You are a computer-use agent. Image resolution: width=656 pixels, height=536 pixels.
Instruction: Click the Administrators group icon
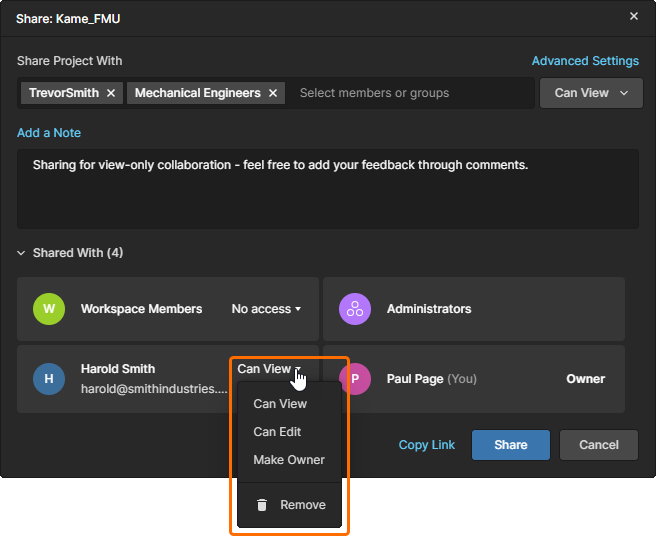[x=355, y=309]
